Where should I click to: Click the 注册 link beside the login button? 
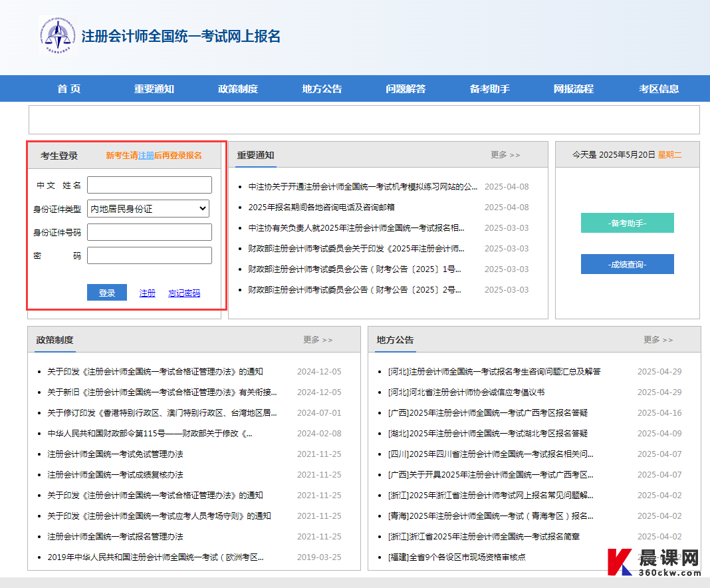(147, 293)
